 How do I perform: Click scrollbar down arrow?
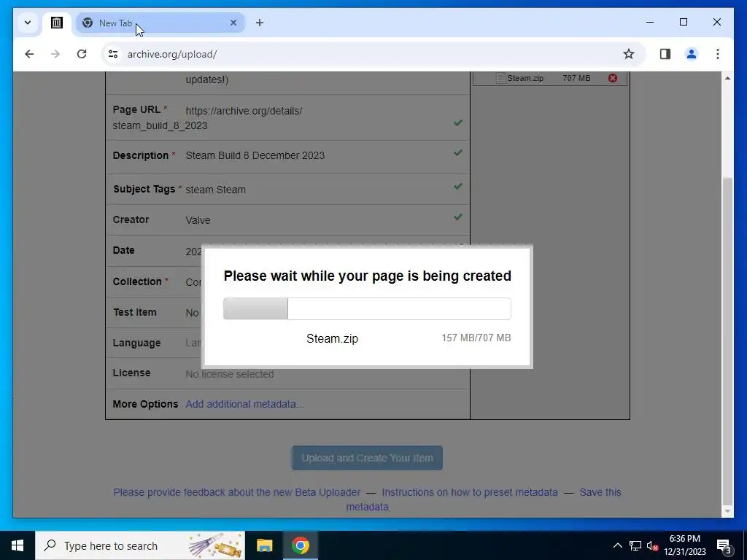pyautogui.click(x=727, y=511)
